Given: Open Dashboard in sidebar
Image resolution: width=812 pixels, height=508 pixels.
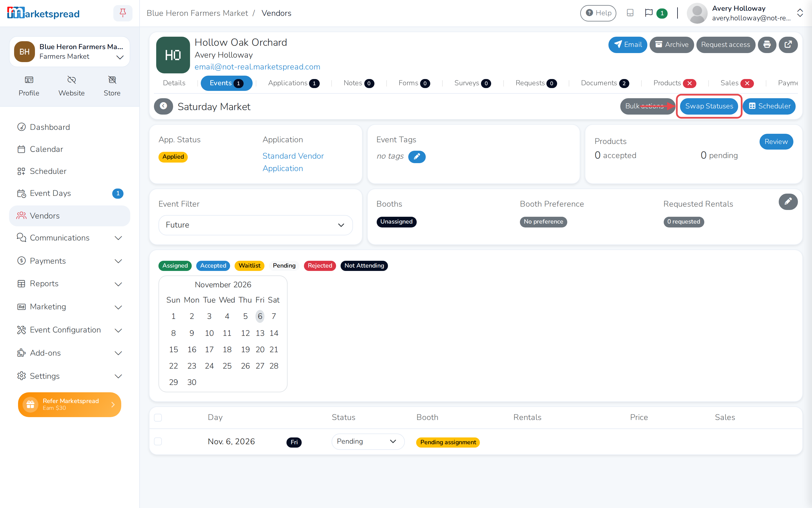Looking at the screenshot, I should (x=70, y=127).
